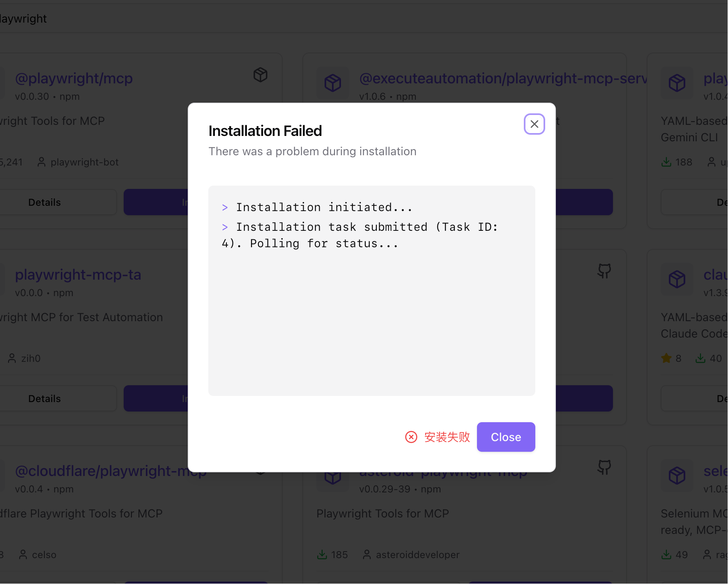Click the red installation failed error icon

click(411, 437)
